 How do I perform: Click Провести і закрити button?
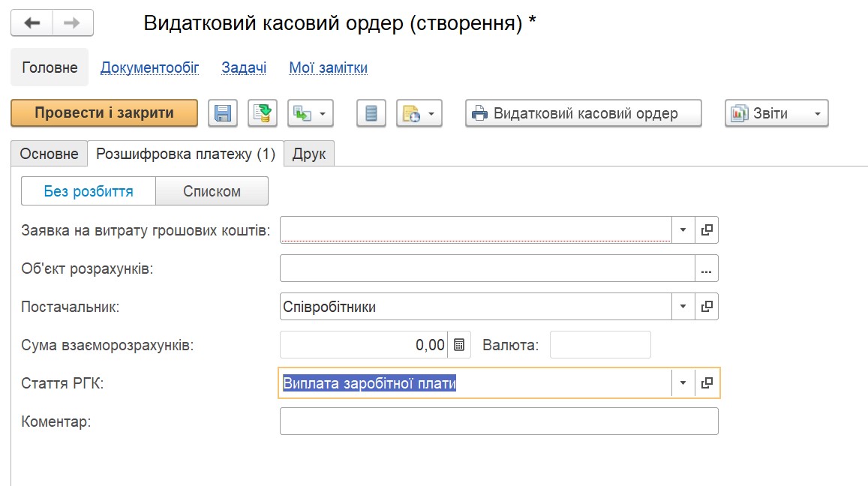pyautogui.click(x=104, y=113)
